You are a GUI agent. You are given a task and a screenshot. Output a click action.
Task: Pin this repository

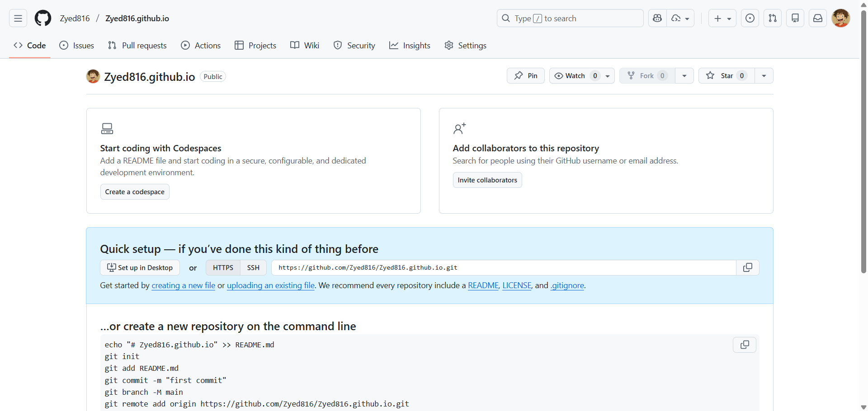pyautogui.click(x=526, y=76)
